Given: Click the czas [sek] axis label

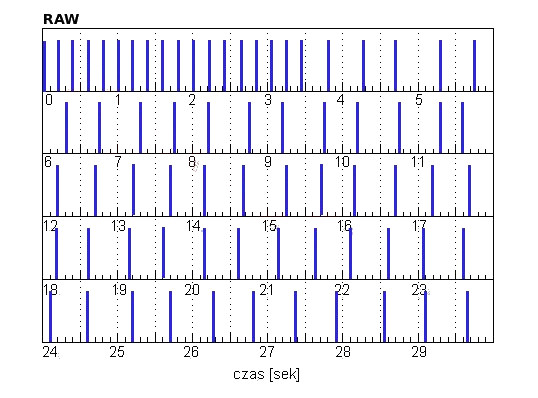Looking at the screenshot, I should coord(266,374).
